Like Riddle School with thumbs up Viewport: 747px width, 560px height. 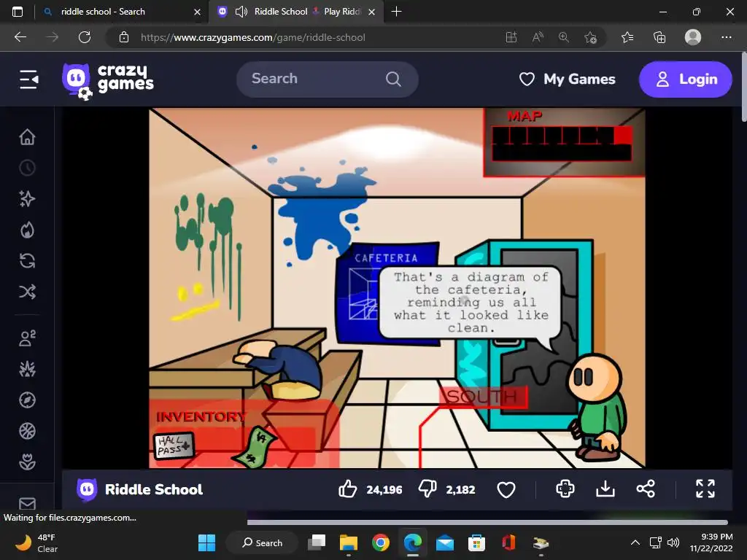[348, 489]
